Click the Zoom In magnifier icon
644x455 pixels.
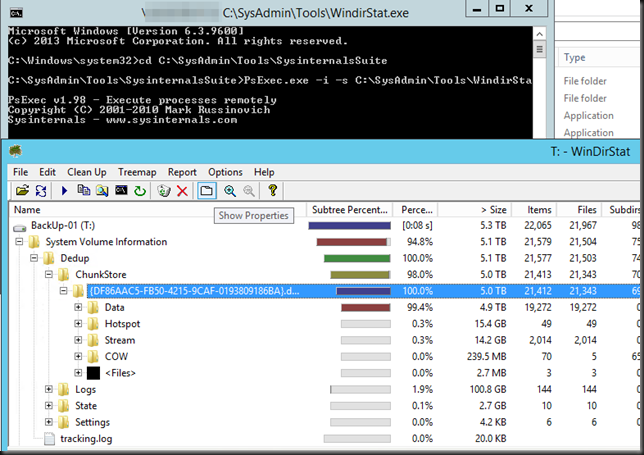point(230,191)
